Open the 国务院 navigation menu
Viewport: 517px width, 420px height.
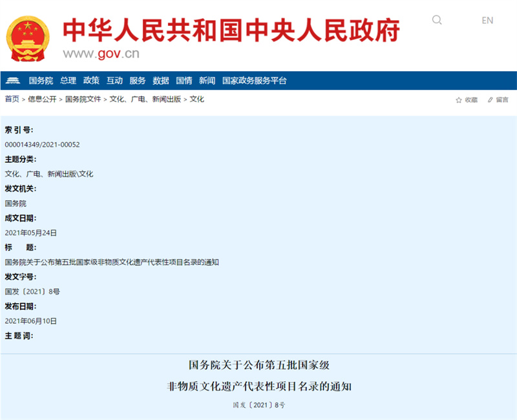(41, 81)
